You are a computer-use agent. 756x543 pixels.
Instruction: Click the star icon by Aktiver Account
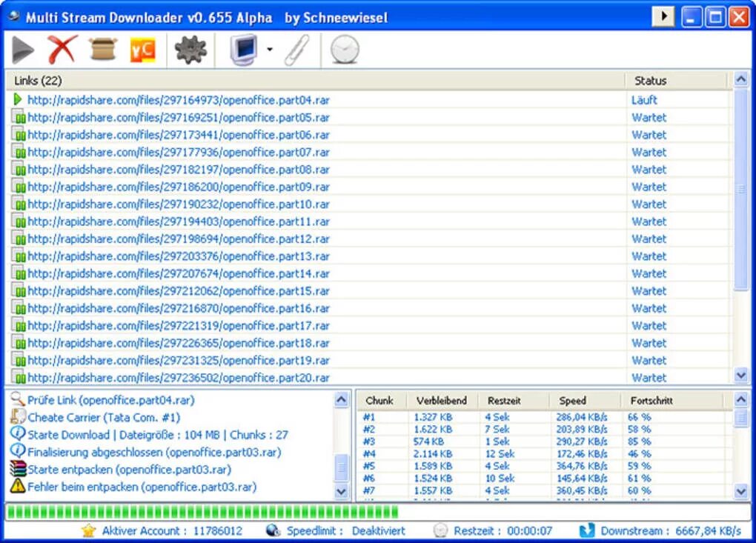click(x=89, y=531)
